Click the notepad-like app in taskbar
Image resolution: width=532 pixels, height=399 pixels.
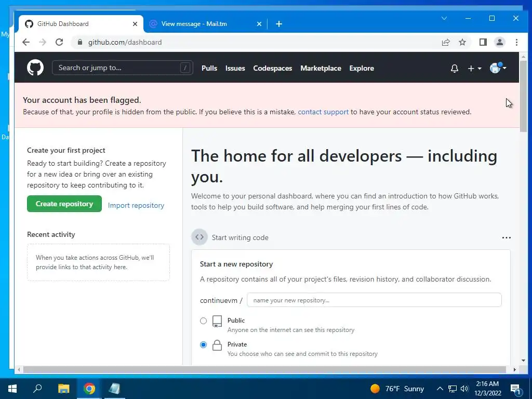pyautogui.click(x=114, y=389)
